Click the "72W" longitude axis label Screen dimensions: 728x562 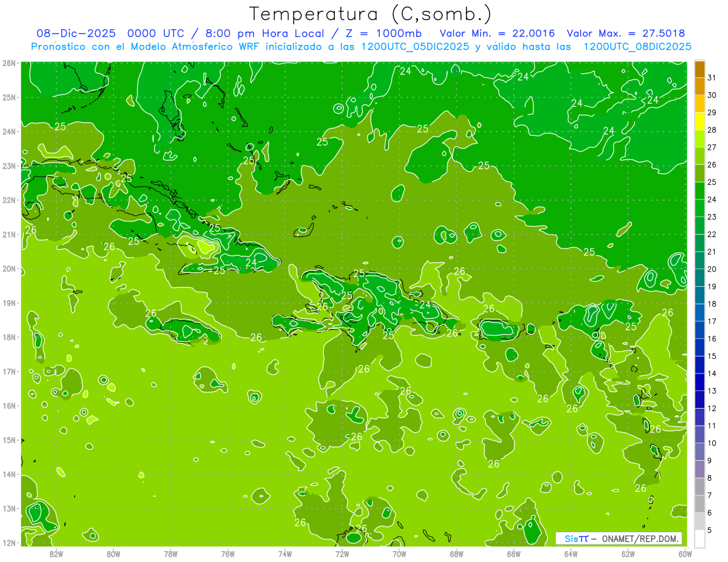click(342, 554)
